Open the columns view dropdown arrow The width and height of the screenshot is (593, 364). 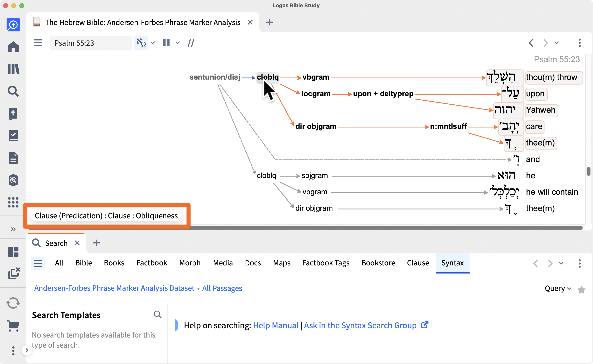coord(177,43)
